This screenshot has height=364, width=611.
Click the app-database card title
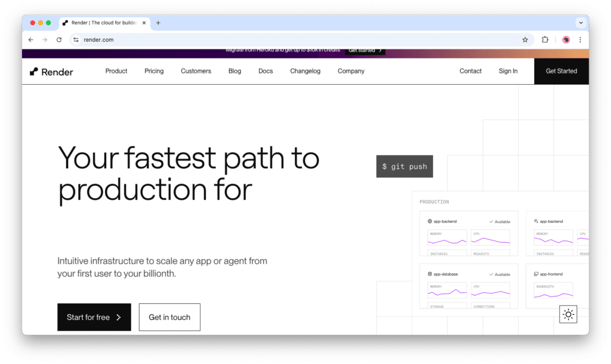point(445,274)
